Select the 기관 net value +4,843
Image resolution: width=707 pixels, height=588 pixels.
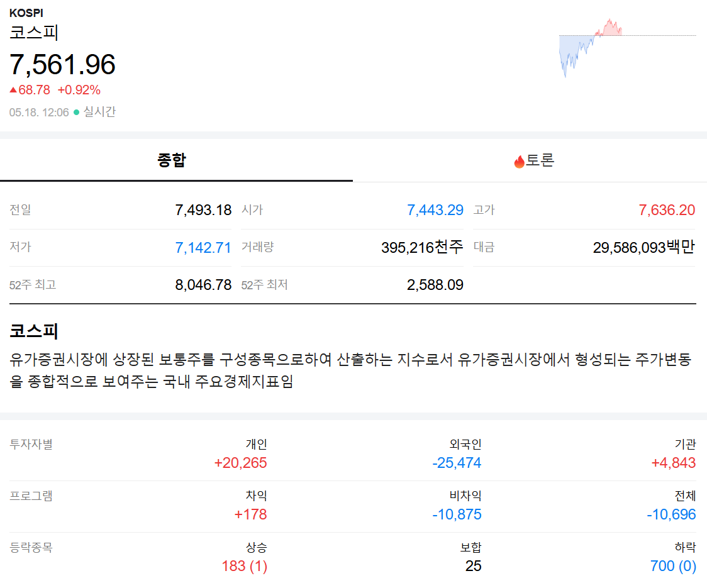(x=673, y=463)
